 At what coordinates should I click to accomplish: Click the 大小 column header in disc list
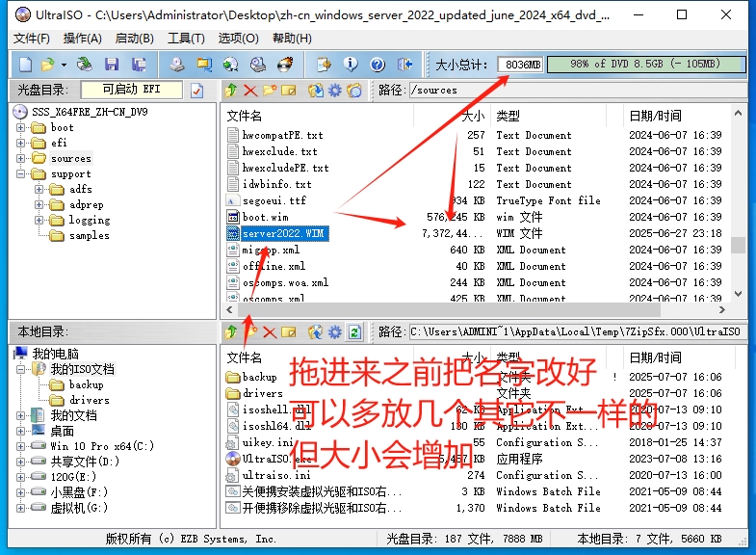pos(473,116)
